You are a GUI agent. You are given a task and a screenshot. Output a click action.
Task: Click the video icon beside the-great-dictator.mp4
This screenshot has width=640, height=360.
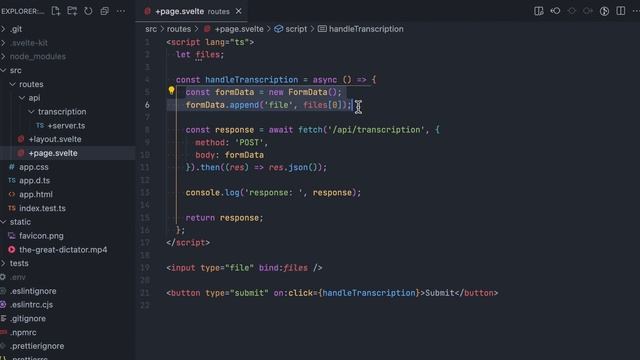(12, 249)
